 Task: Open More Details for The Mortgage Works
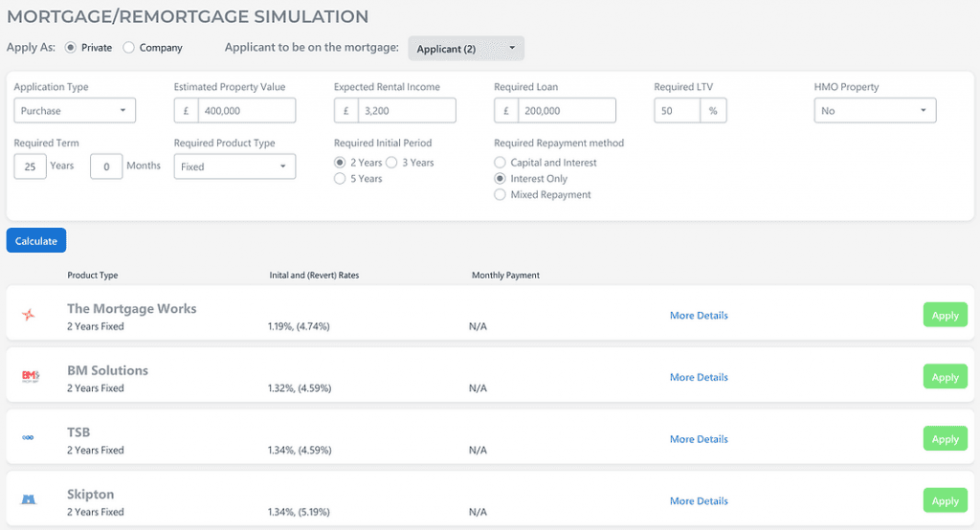[x=699, y=316]
